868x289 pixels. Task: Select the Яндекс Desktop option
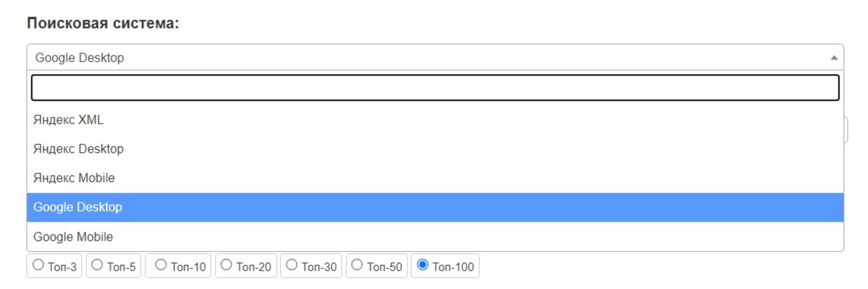tap(78, 149)
